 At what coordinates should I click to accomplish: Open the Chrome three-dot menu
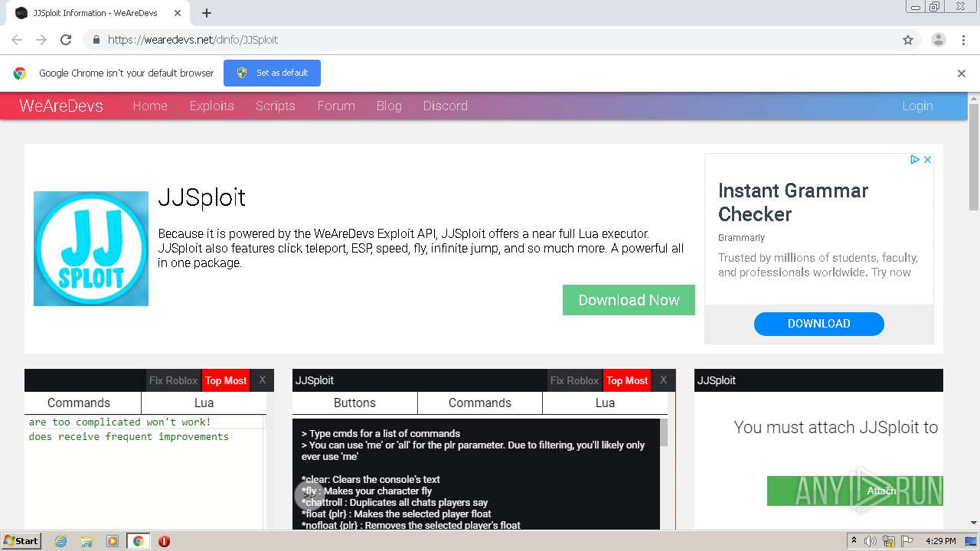tap(963, 40)
